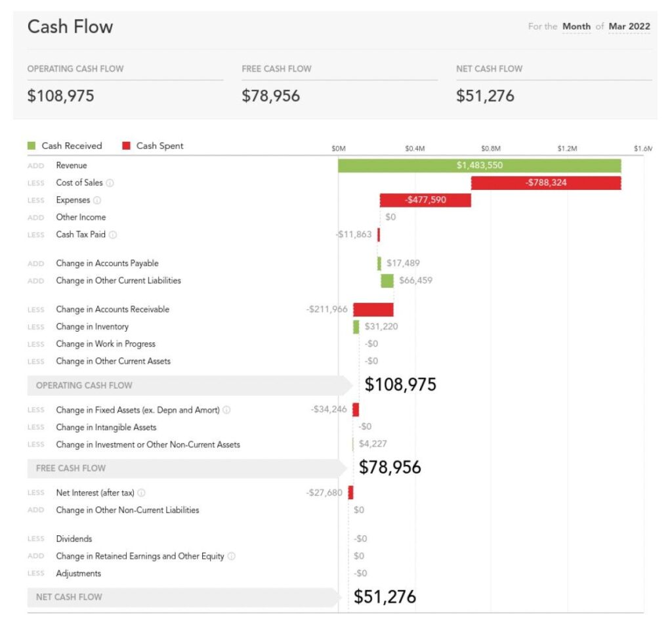Click the Change in Accounts Receivable bar
Screen dimensions: 672x620
coord(373,309)
